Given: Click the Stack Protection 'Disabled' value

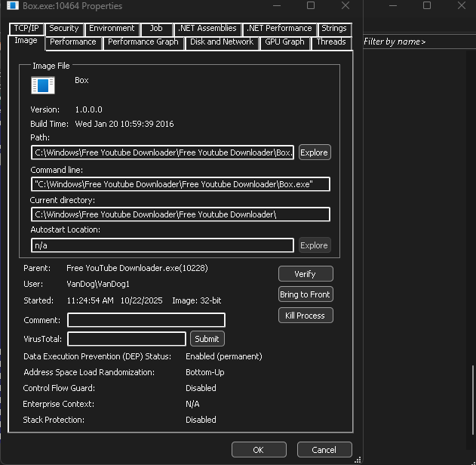Looking at the screenshot, I should coord(201,420).
